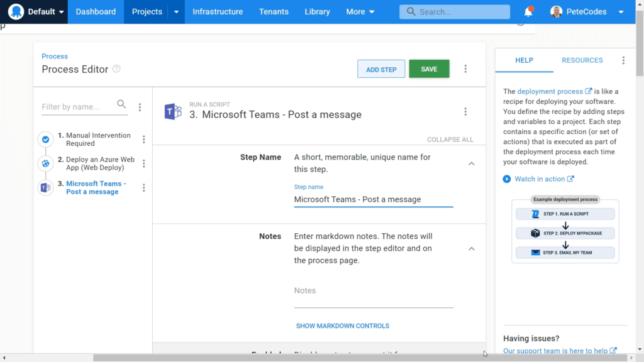
Task: Click the Watch in action play icon
Action: click(x=507, y=179)
